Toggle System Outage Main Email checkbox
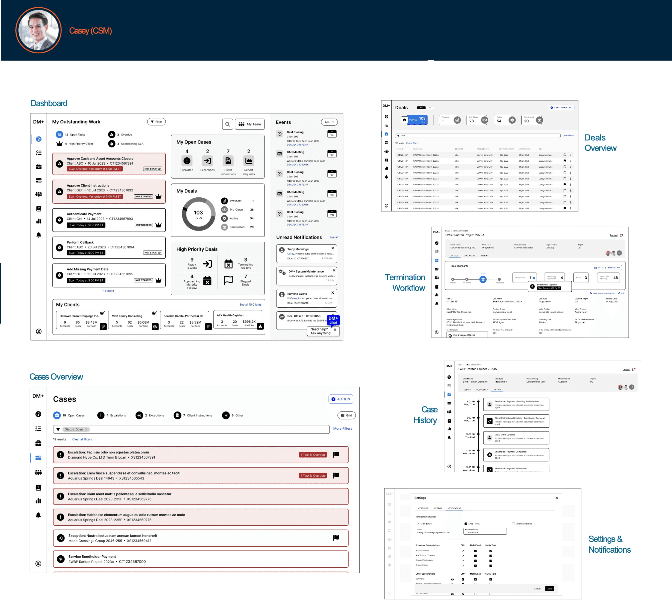The height and width of the screenshot is (616, 672). pyautogui.click(x=475, y=566)
